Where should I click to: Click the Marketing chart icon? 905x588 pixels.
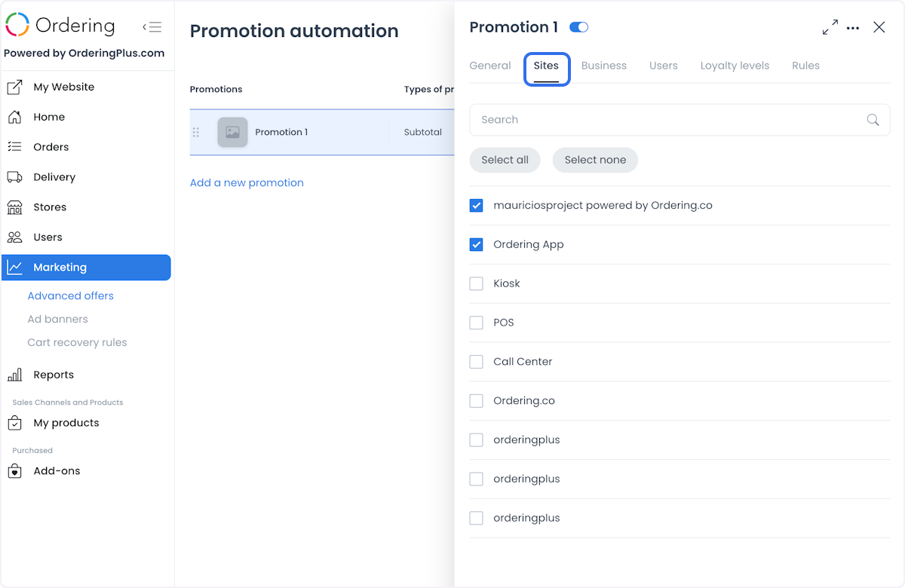click(14, 268)
